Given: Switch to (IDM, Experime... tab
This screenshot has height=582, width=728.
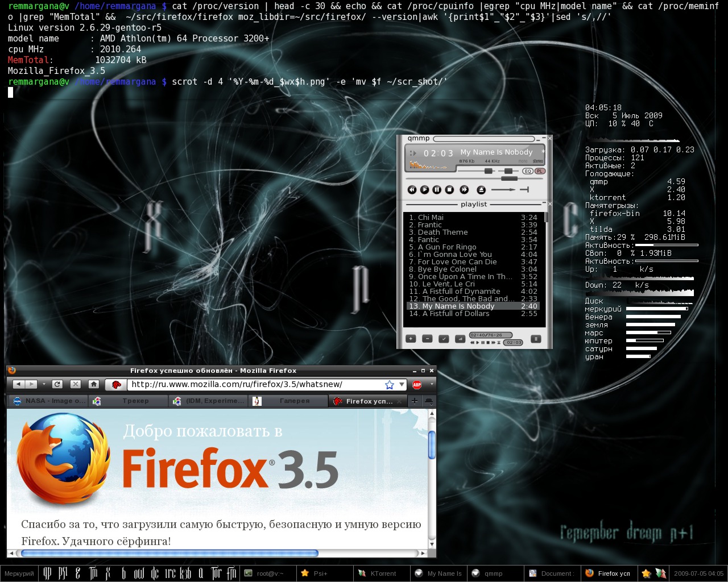Looking at the screenshot, I should 209,401.
